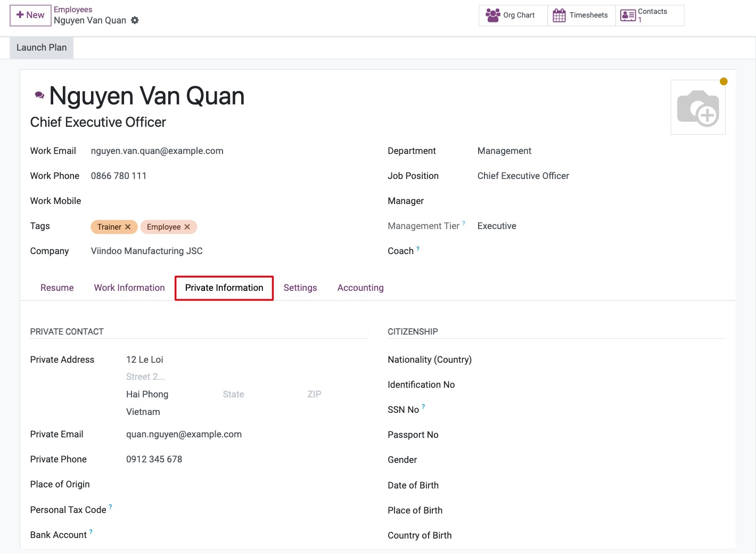
Task: Click the Launch Plan button
Action: pos(42,48)
